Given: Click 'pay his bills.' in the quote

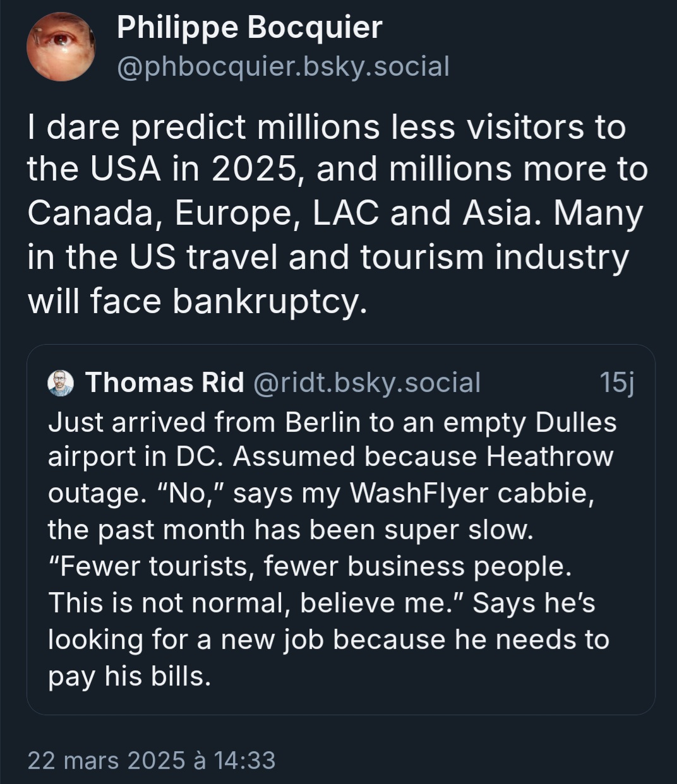Looking at the screenshot, I should coord(129,676).
